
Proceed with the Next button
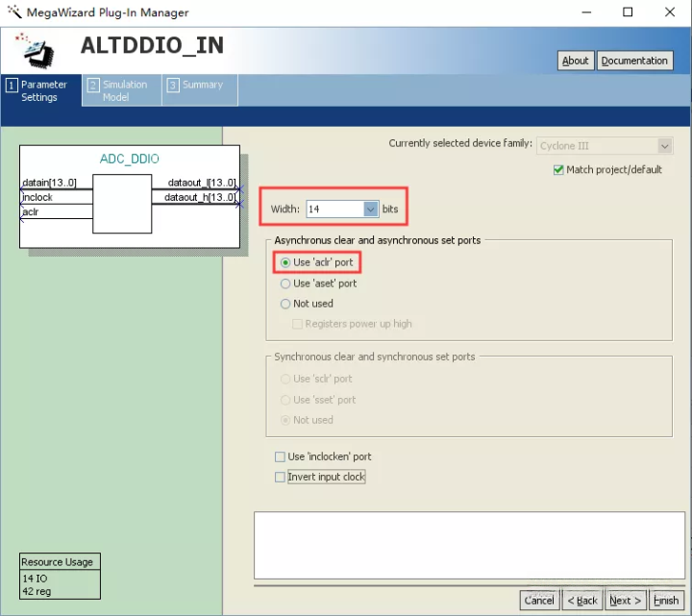tap(626, 601)
